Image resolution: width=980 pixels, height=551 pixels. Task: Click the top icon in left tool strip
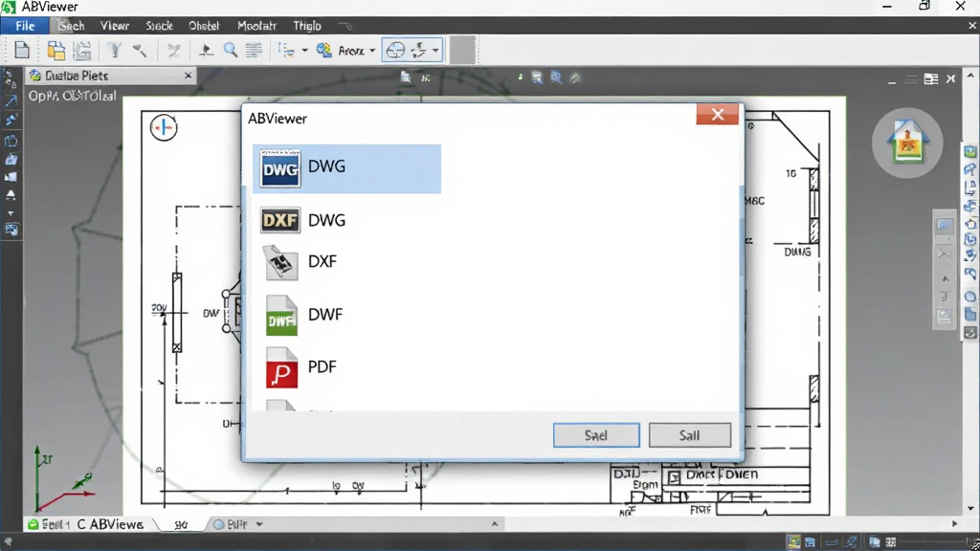[x=11, y=79]
